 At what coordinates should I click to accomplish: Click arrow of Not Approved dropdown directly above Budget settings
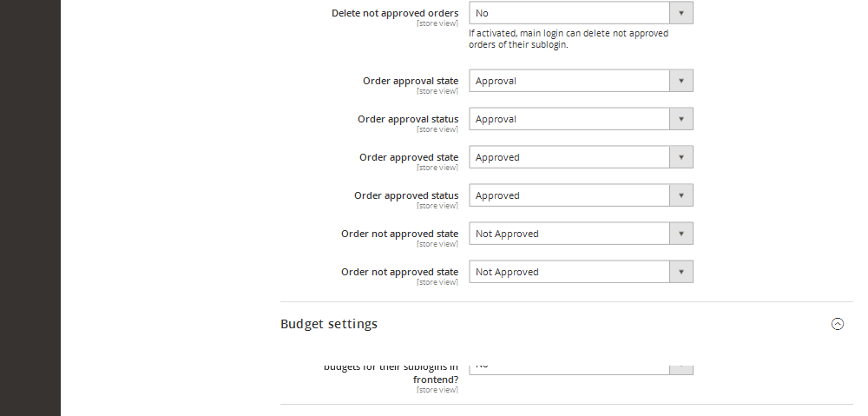681,272
